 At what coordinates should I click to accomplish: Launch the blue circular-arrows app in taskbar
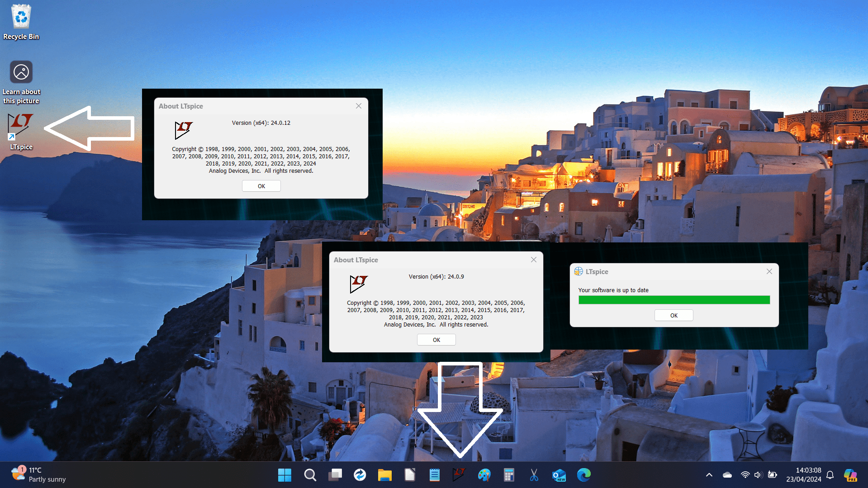coord(360,475)
